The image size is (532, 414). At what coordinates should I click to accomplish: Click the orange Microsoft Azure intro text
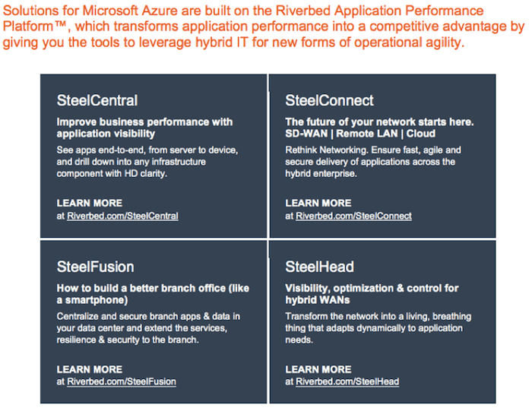[x=264, y=27]
